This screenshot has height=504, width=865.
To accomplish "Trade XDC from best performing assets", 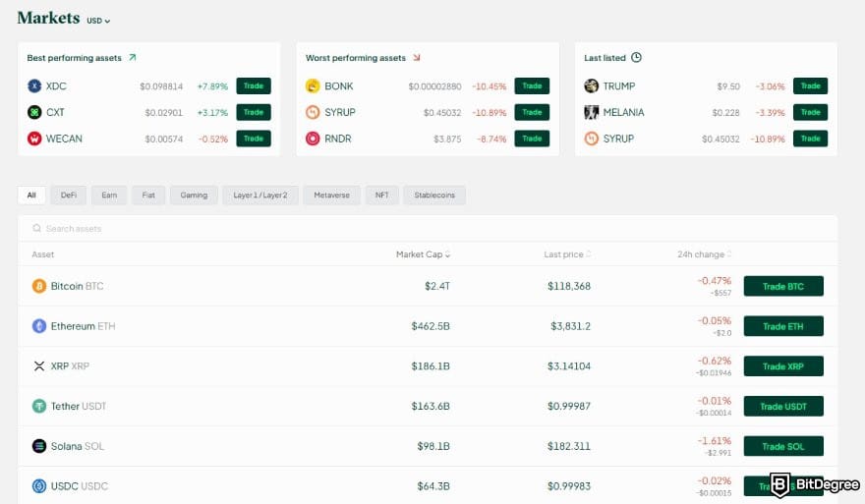I will click(x=254, y=86).
